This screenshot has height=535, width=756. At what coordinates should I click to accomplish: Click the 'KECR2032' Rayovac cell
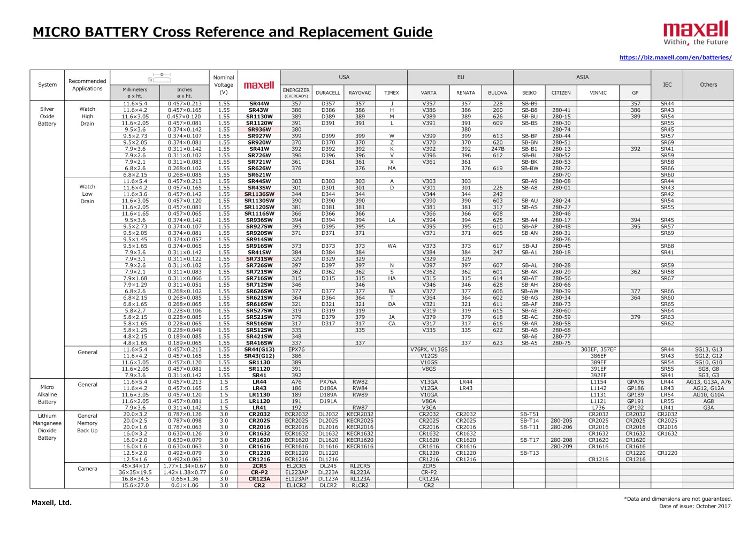click(360, 414)
